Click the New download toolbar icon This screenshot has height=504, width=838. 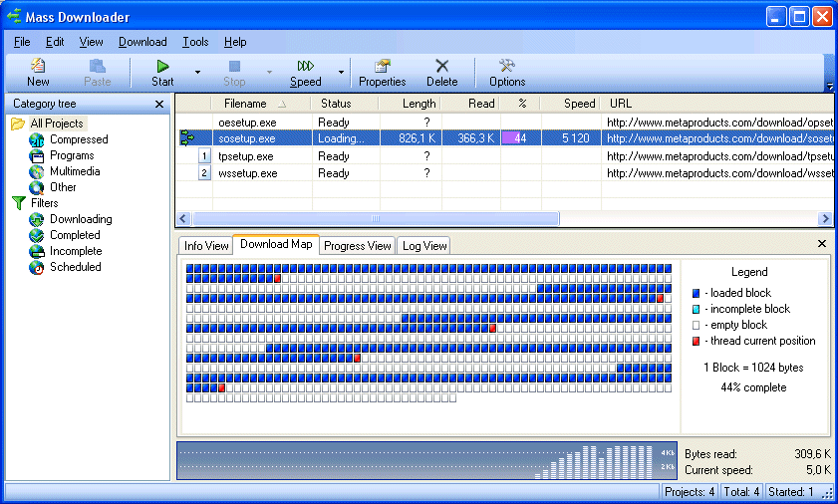pos(38,67)
